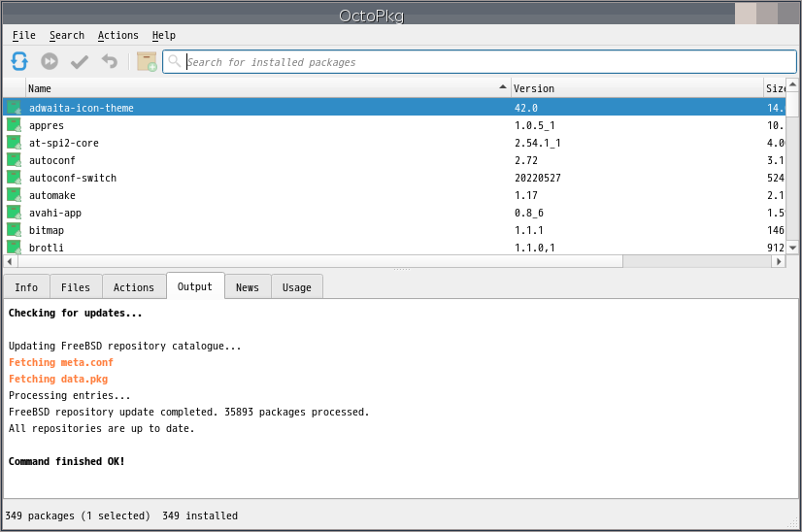Click the down arrow of vertical scrollbar
Image resolution: width=802 pixels, height=532 pixels.
pos(793,248)
